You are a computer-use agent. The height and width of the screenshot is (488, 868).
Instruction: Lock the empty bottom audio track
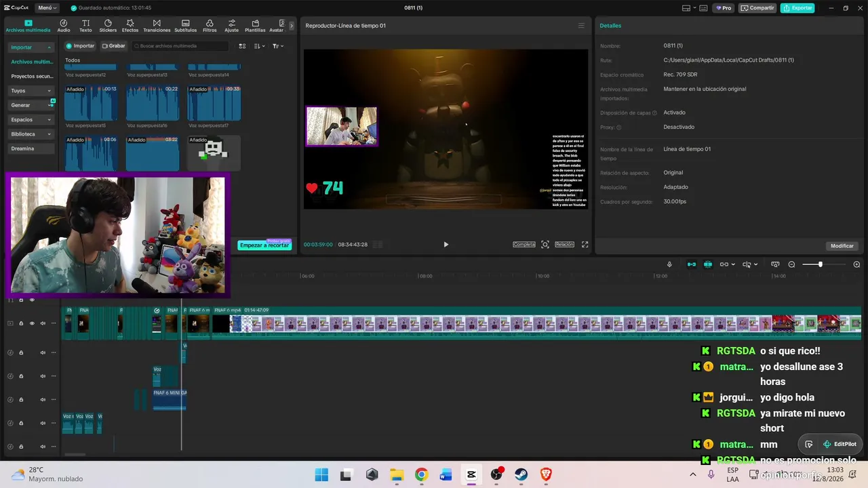[21, 447]
